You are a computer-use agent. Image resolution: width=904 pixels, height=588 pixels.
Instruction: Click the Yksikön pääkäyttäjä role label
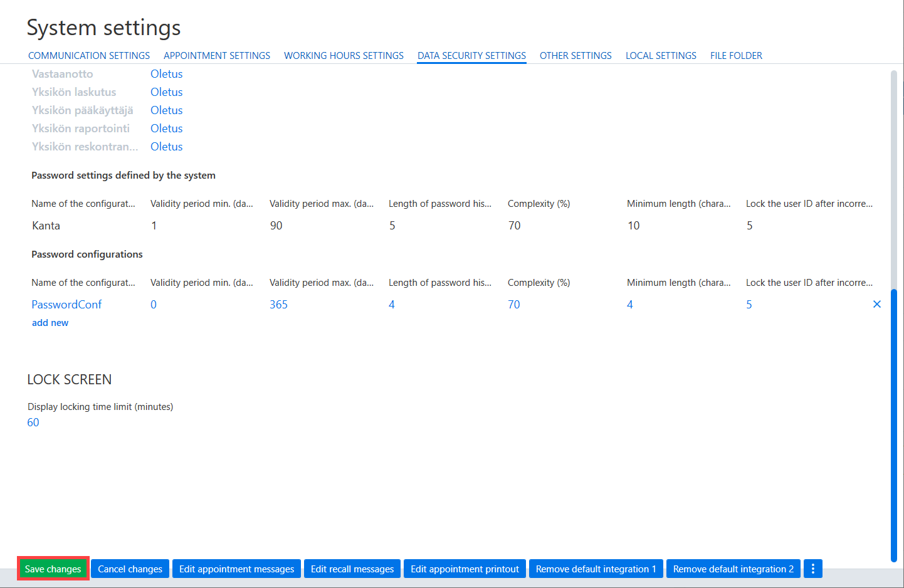[83, 110]
